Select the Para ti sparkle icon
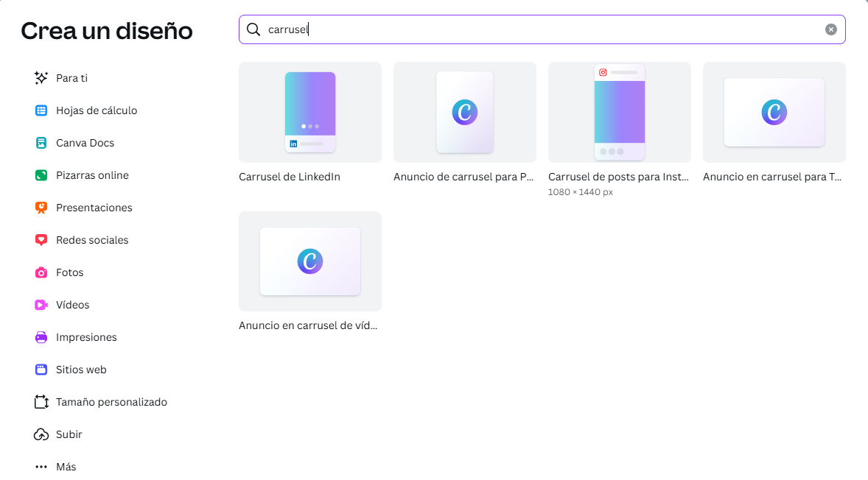Viewport: 868px width, 480px height. 41,77
